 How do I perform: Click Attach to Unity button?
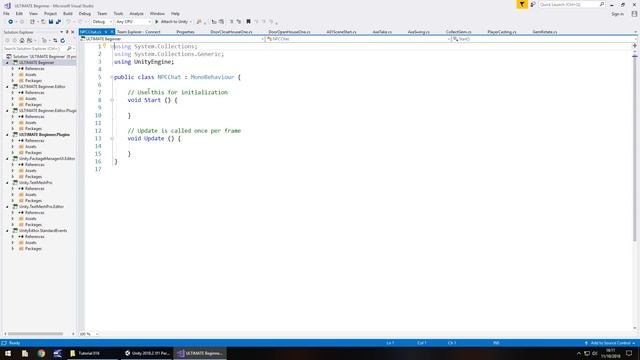(x=173, y=22)
